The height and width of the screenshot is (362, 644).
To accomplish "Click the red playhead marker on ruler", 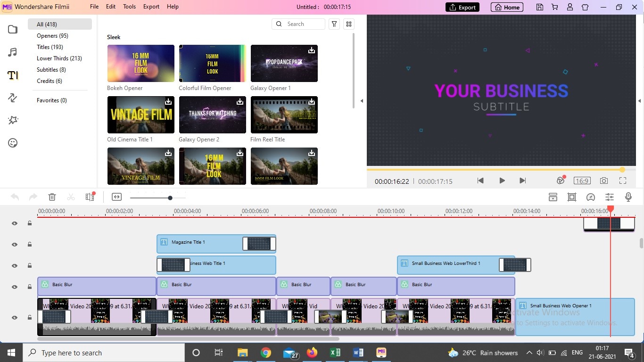I will 611,209.
